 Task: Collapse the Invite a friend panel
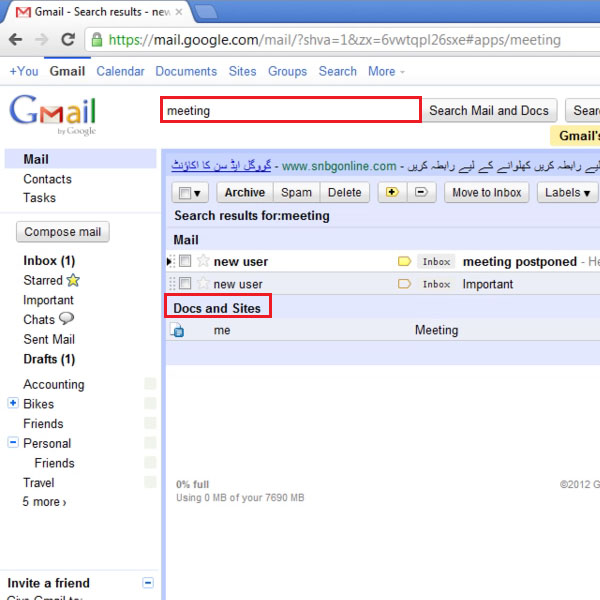tap(148, 583)
